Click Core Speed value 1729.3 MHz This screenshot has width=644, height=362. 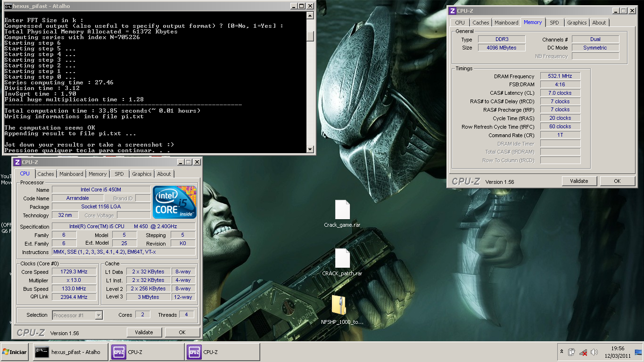point(74,272)
